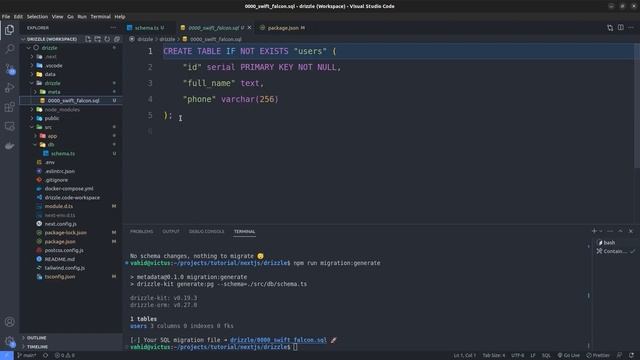Expand the app folder

pos(52,136)
